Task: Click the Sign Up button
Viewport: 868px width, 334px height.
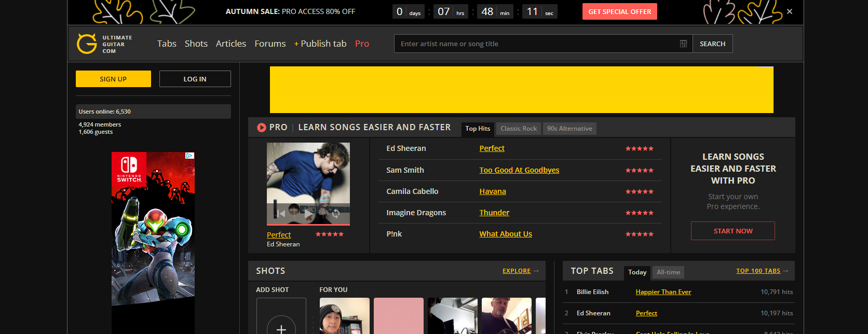Action: (113, 79)
